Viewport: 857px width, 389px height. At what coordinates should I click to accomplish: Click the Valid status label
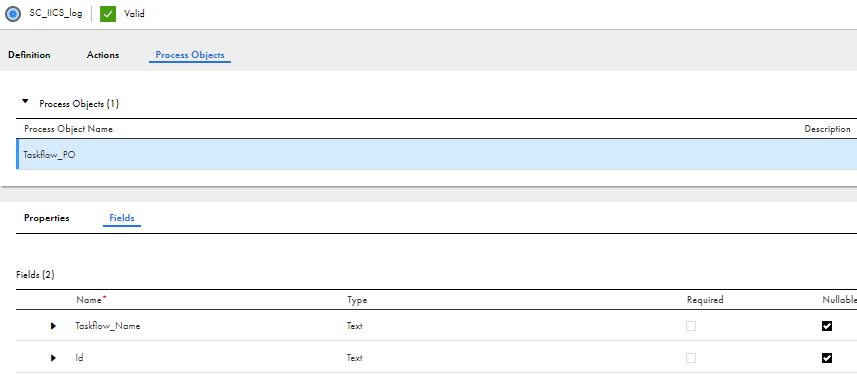(x=134, y=14)
